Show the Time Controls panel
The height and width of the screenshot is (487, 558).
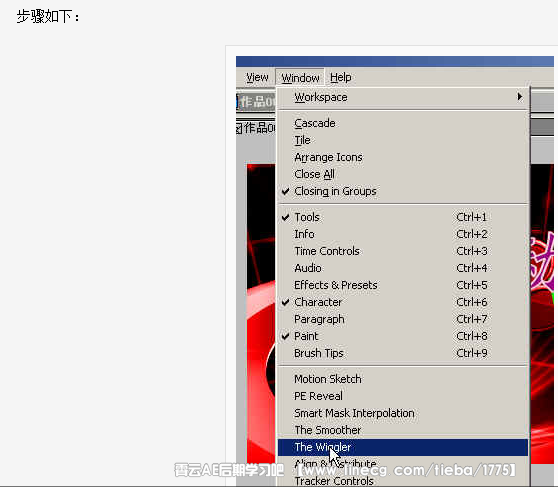click(x=403, y=251)
